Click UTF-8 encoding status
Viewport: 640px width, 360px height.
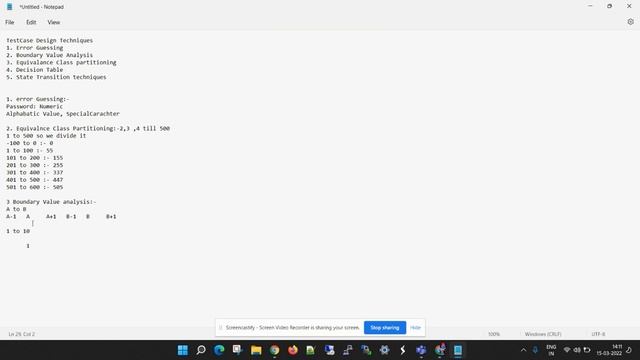coord(598,334)
